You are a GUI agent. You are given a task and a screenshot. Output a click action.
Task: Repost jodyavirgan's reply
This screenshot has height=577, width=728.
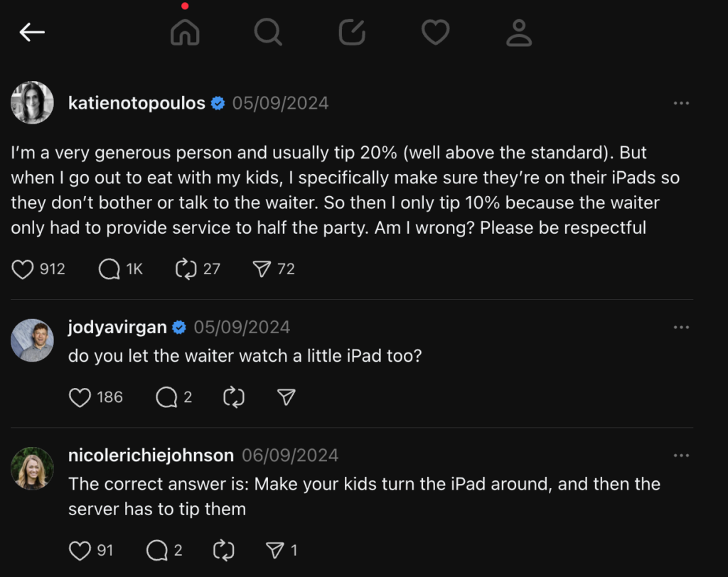234,397
